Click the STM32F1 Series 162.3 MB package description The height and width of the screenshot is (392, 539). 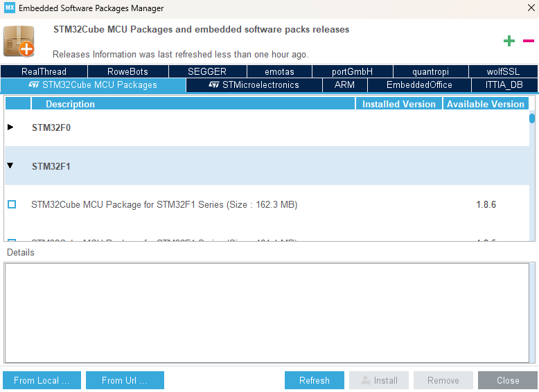164,205
